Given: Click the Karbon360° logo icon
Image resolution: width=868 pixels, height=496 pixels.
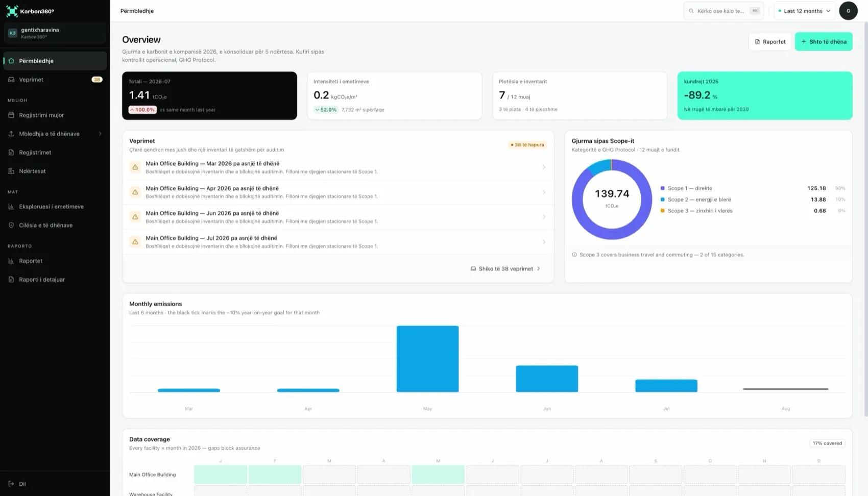Looking at the screenshot, I should 12,11.
